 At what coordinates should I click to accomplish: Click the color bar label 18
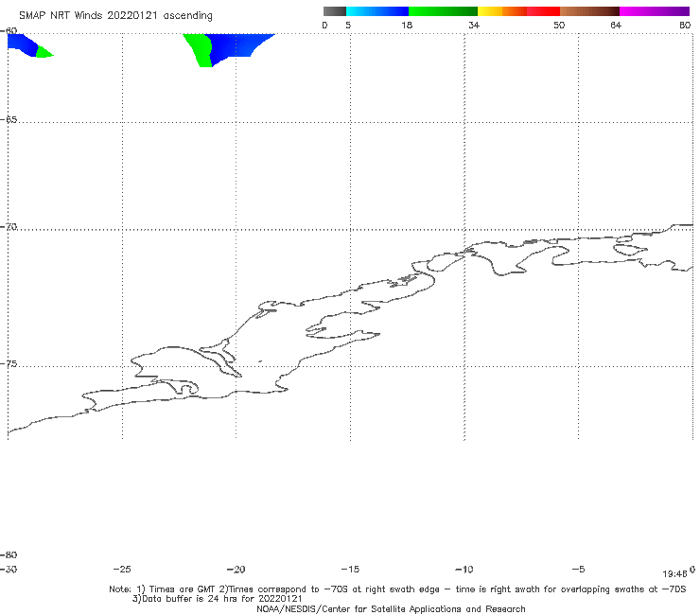(407, 25)
